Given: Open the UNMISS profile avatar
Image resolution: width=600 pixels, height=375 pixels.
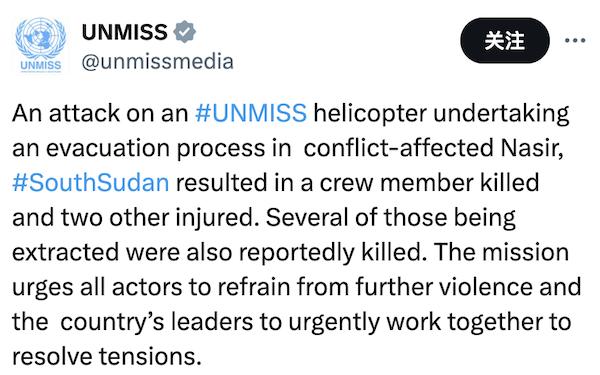Looking at the screenshot, I should (41, 45).
